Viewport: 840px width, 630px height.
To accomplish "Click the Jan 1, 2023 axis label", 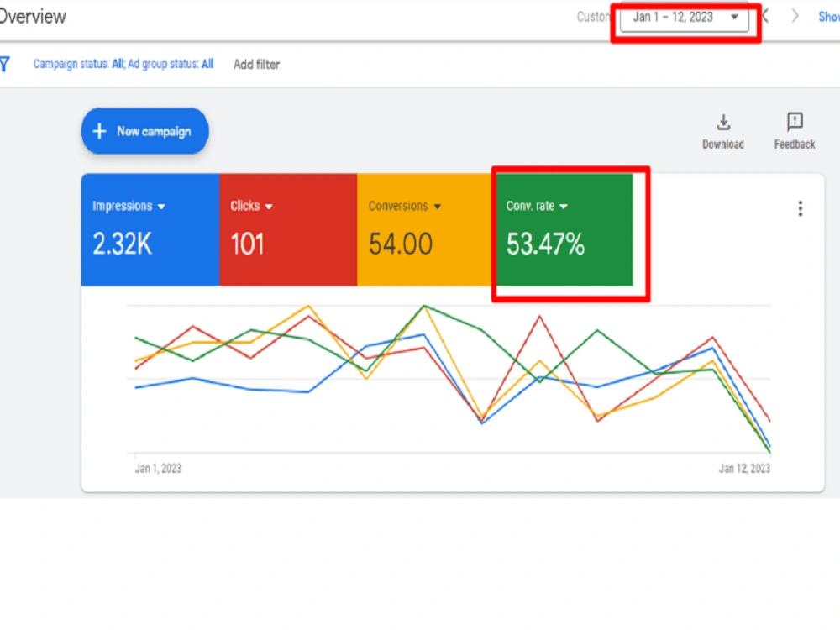I will 158,469.
